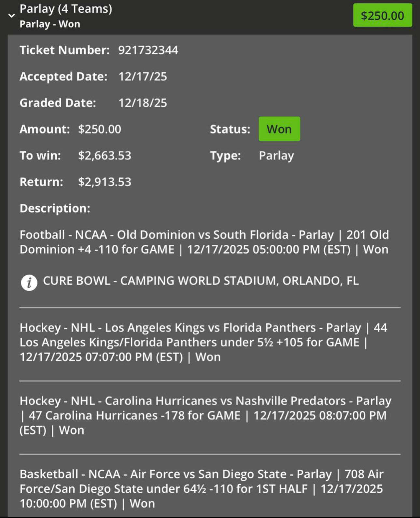Click the To win value $2,663.53

tap(105, 156)
